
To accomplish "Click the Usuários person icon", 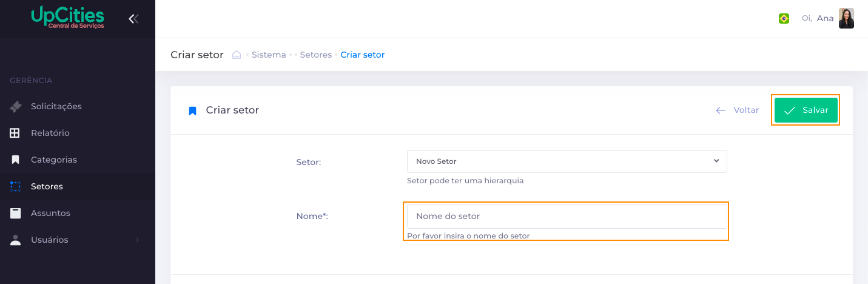I will pos(16,240).
